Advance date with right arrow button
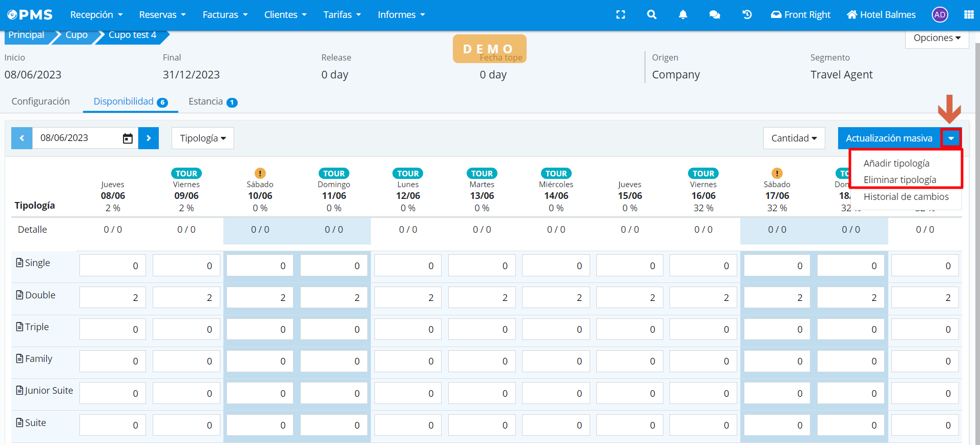Viewport: 980px width, 445px height. (x=149, y=138)
